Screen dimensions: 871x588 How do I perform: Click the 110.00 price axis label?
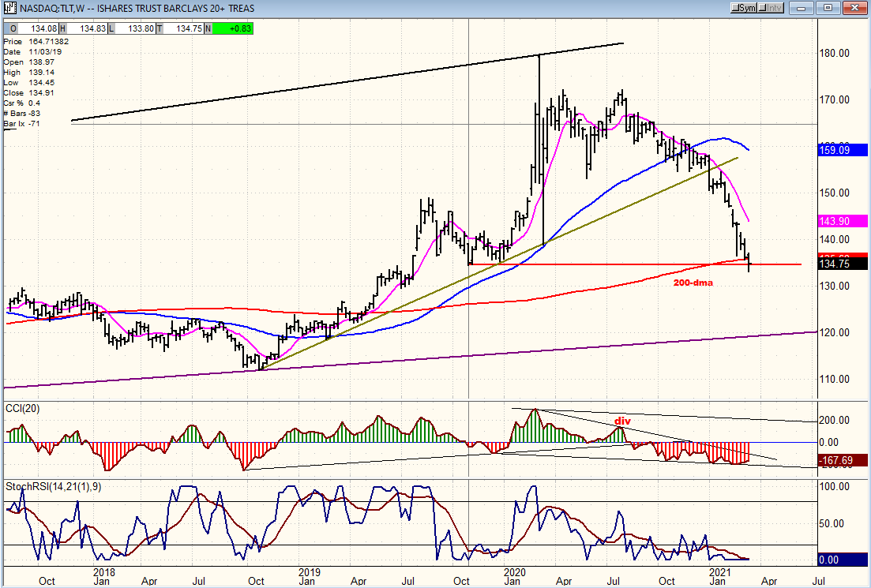click(836, 379)
